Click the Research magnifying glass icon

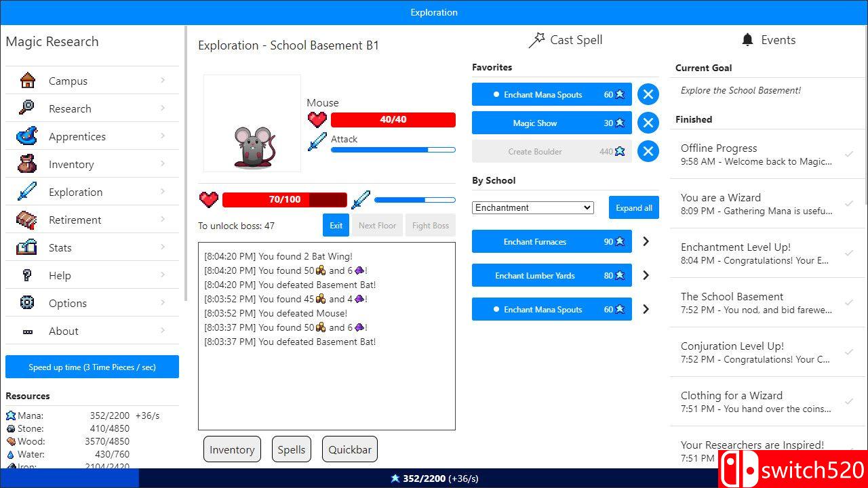tap(27, 108)
